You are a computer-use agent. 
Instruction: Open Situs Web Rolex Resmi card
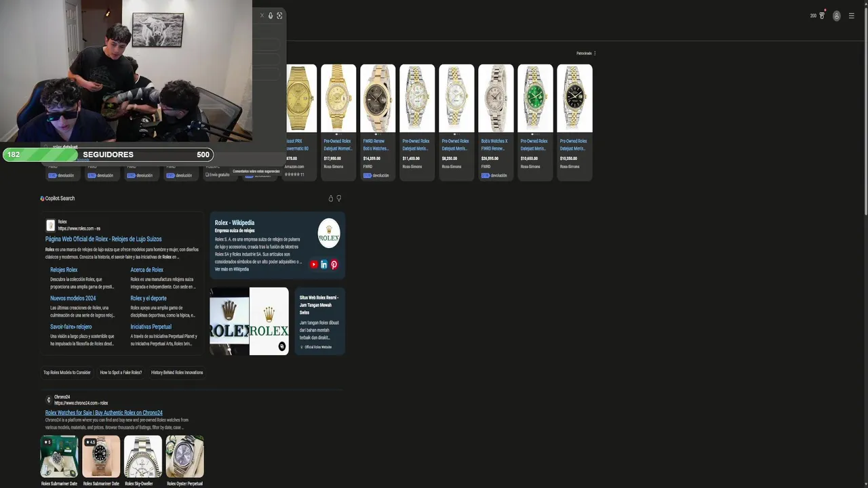click(319, 321)
